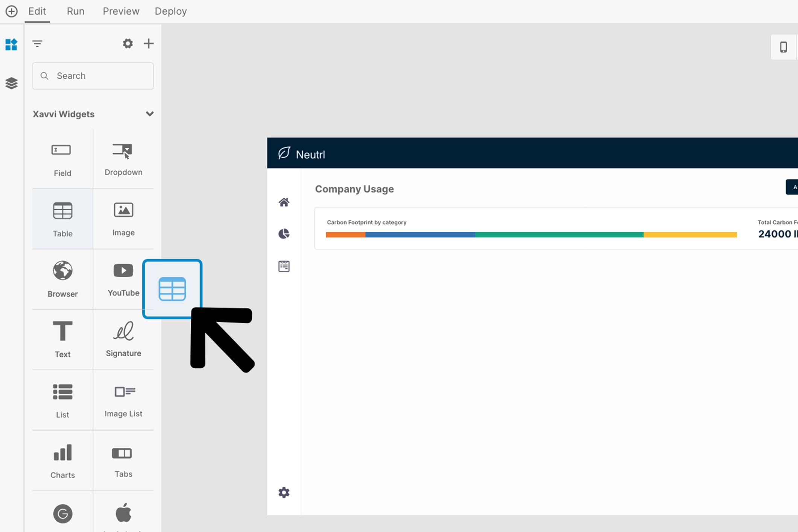798x532 pixels.
Task: Select the Table widget
Action: (62, 219)
